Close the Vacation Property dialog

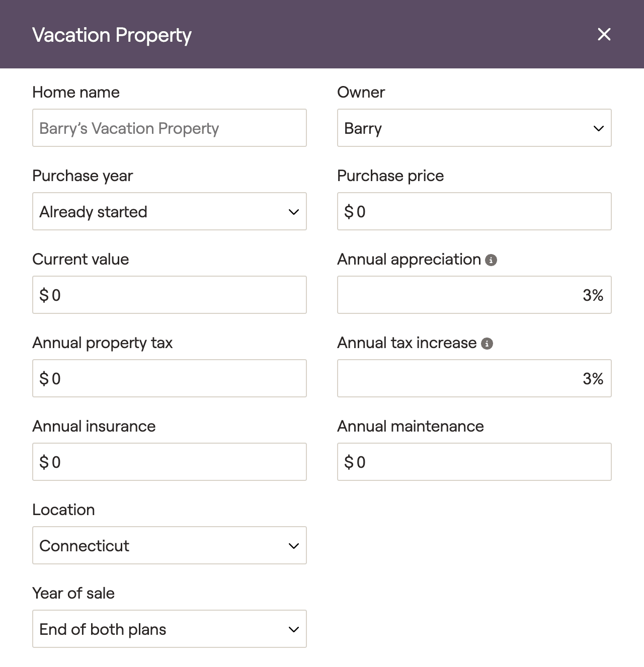click(x=604, y=34)
